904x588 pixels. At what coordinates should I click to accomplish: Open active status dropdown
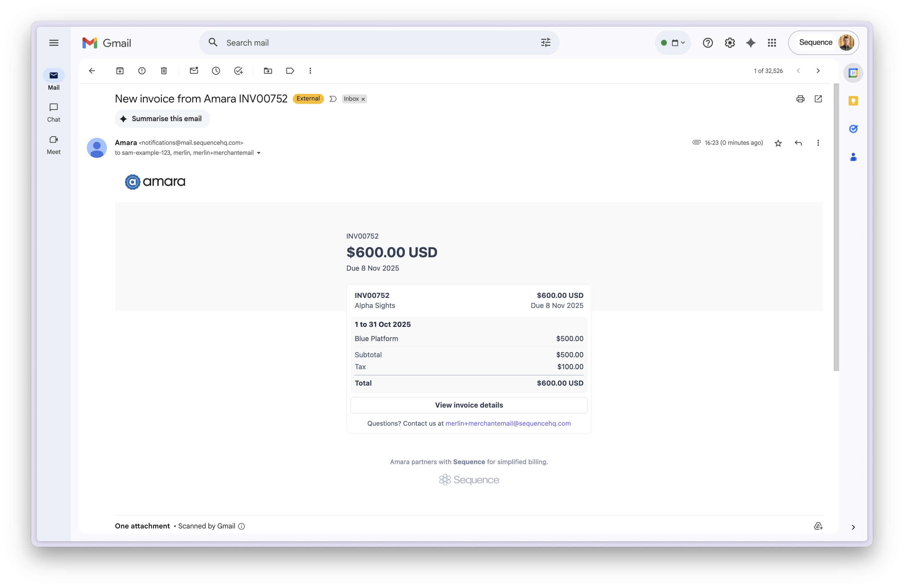click(x=673, y=43)
